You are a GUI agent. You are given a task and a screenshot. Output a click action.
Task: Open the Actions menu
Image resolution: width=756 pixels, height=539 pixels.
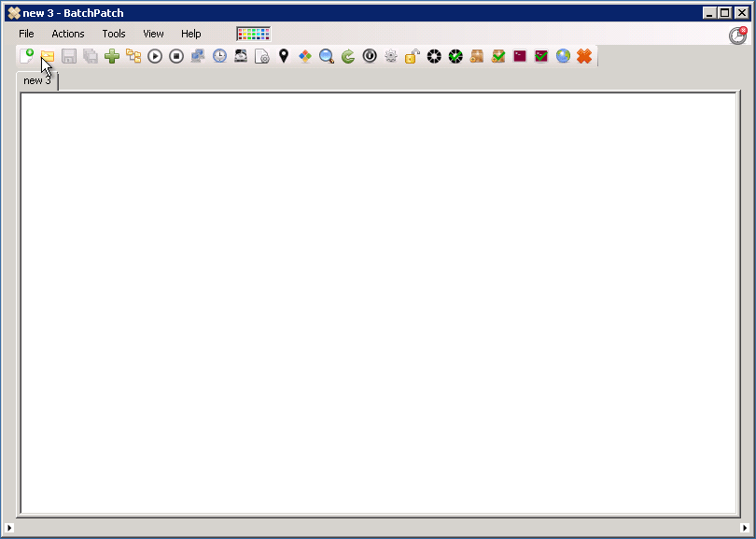coord(67,33)
